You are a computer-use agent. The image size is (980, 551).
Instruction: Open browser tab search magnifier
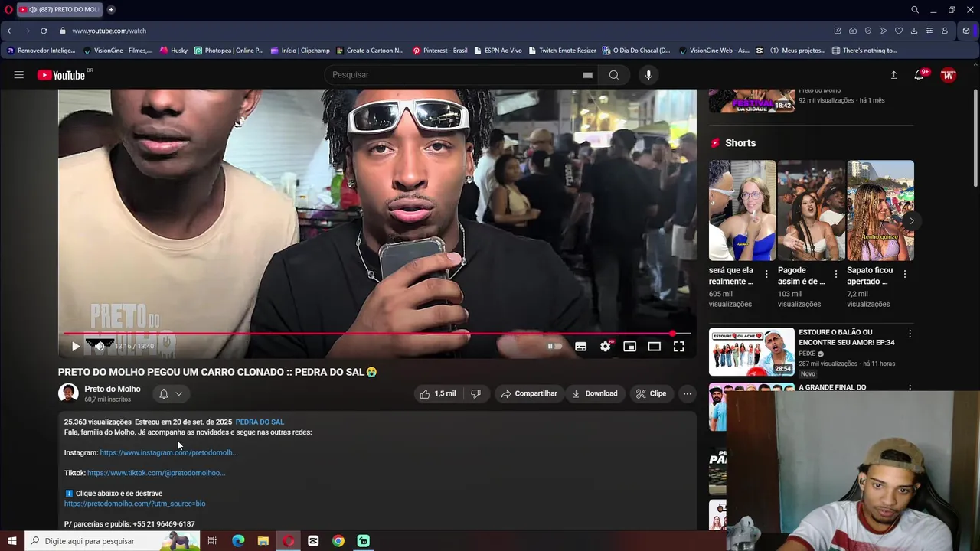(915, 9)
